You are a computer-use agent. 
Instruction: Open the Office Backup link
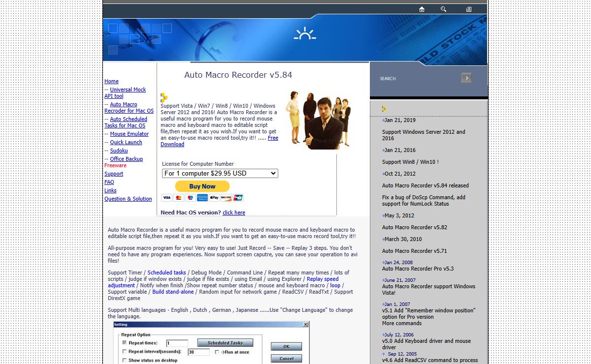(126, 159)
